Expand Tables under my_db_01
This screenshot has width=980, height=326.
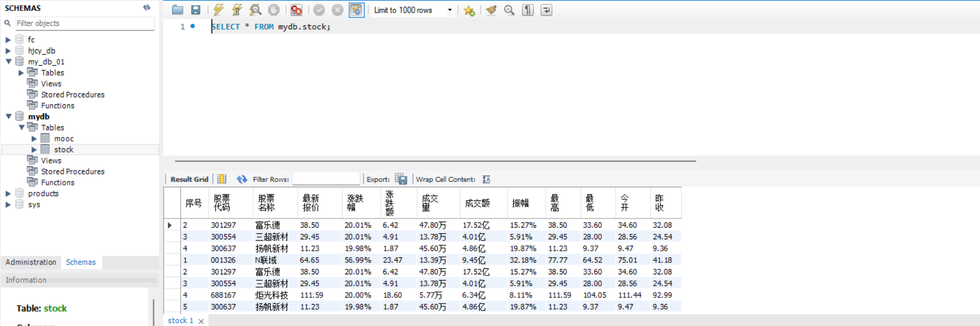pos(21,72)
